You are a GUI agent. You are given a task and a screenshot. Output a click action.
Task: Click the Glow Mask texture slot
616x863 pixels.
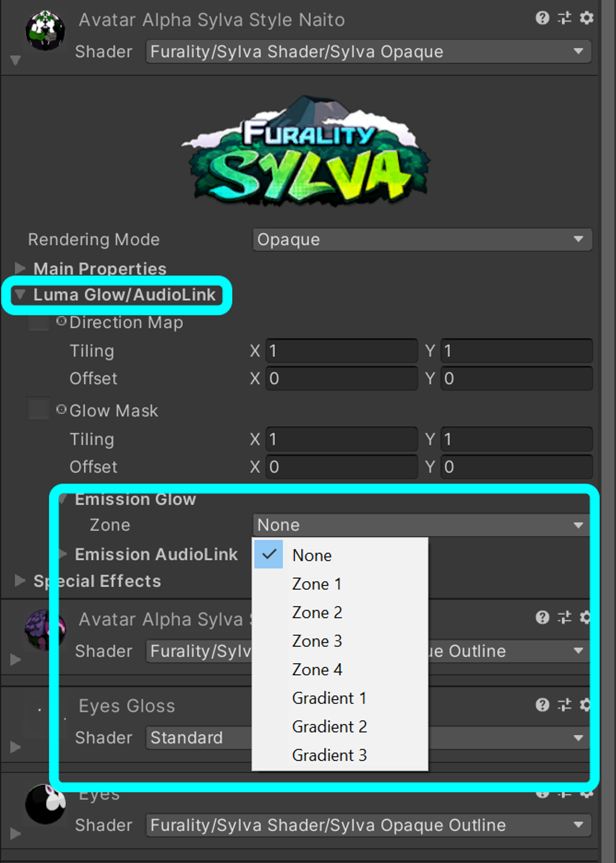click(x=38, y=410)
